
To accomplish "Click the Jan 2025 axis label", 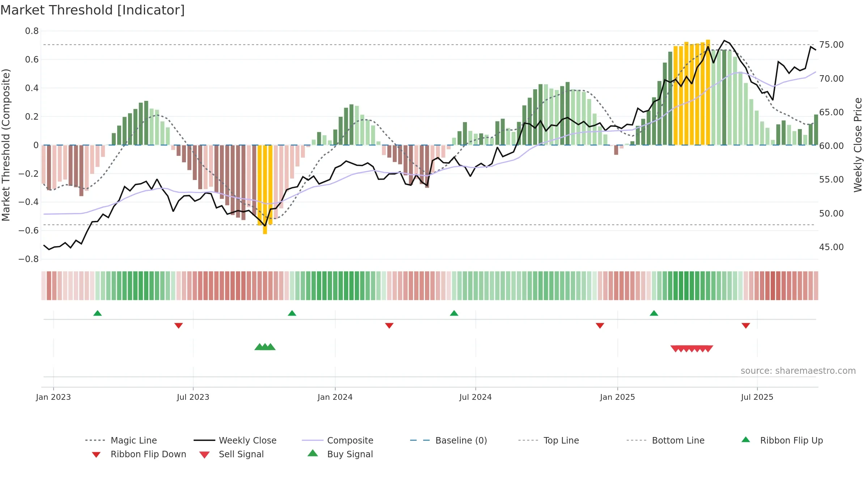I will point(617,397).
